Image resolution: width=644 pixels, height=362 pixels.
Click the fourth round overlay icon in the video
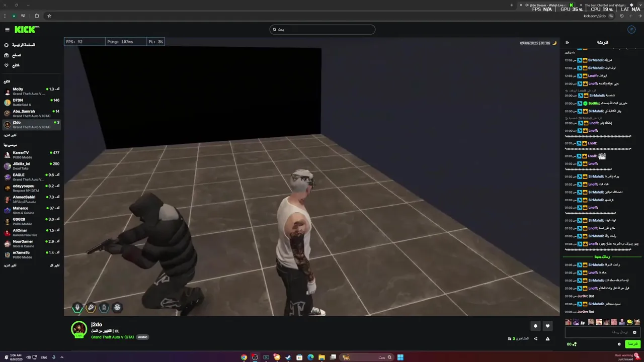[x=117, y=307]
